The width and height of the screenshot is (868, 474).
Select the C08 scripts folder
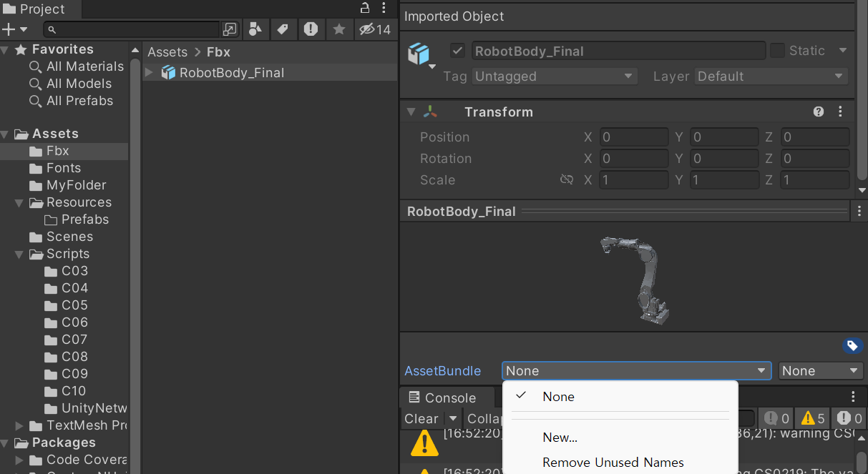coord(74,357)
